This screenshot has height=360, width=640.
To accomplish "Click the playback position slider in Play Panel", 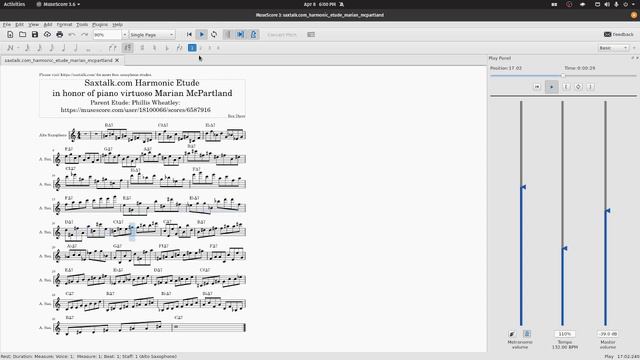I will point(563,76).
